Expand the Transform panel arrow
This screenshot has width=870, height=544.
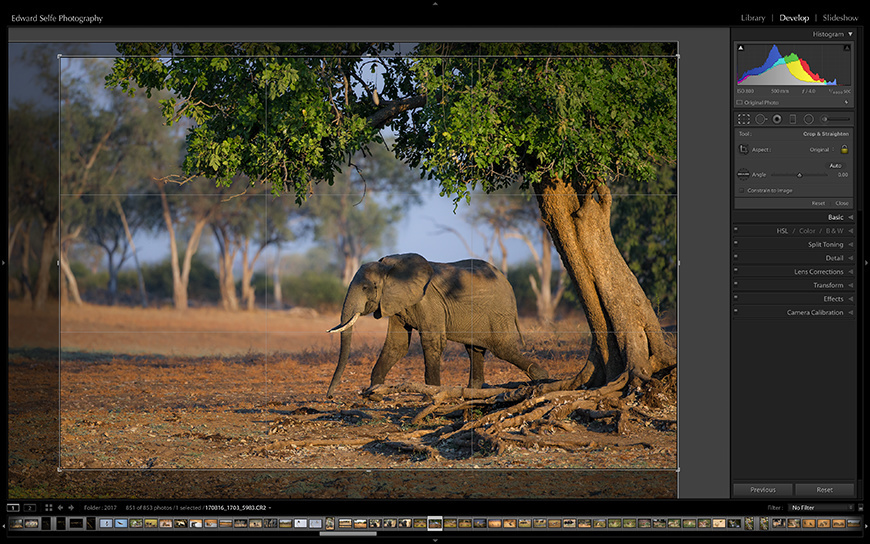pyautogui.click(x=850, y=285)
